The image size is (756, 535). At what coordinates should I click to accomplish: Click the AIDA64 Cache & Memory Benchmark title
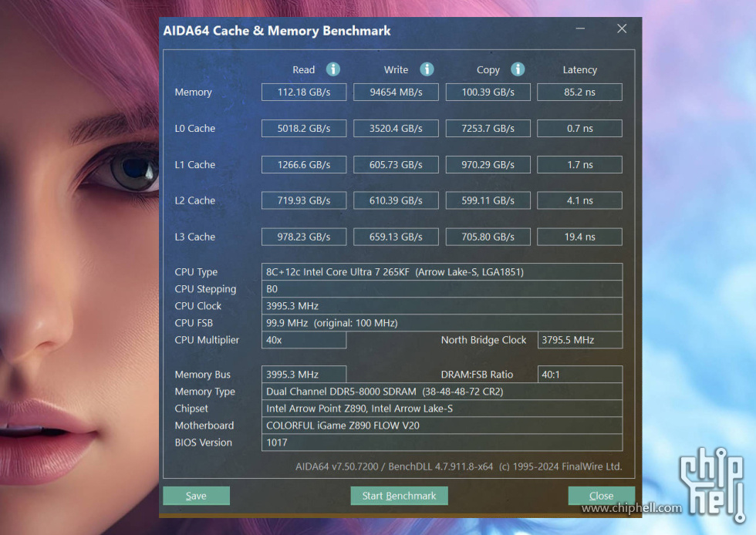[x=277, y=31]
